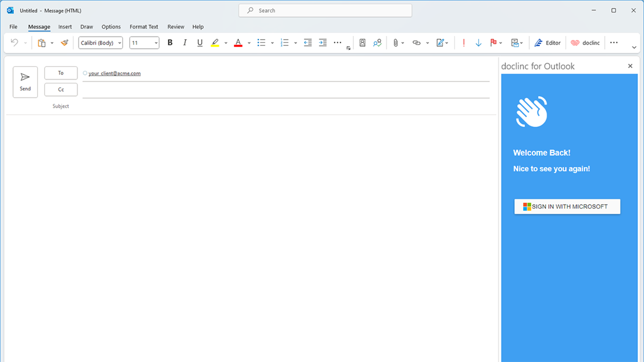Screen dimensions: 644x362
Task: Click the Check Names icon
Action: coord(377,43)
